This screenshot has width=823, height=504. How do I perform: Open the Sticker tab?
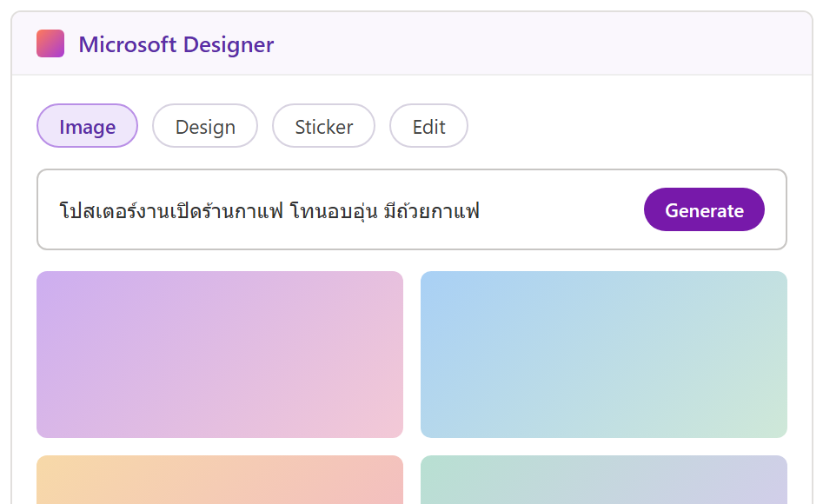(324, 126)
